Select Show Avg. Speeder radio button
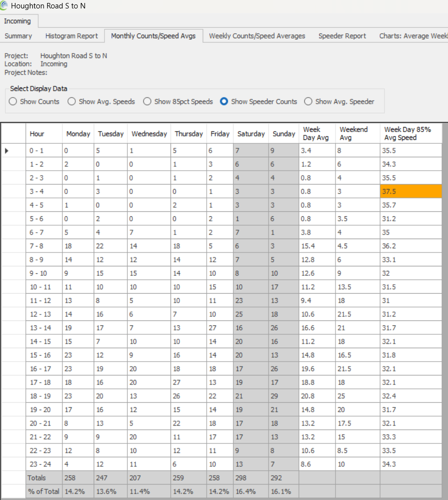Image resolution: width=448 pixels, height=500 pixels. coord(308,101)
